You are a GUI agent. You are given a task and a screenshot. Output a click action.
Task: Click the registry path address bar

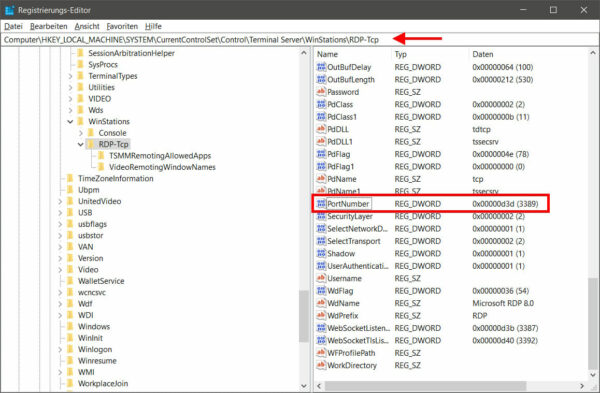299,40
